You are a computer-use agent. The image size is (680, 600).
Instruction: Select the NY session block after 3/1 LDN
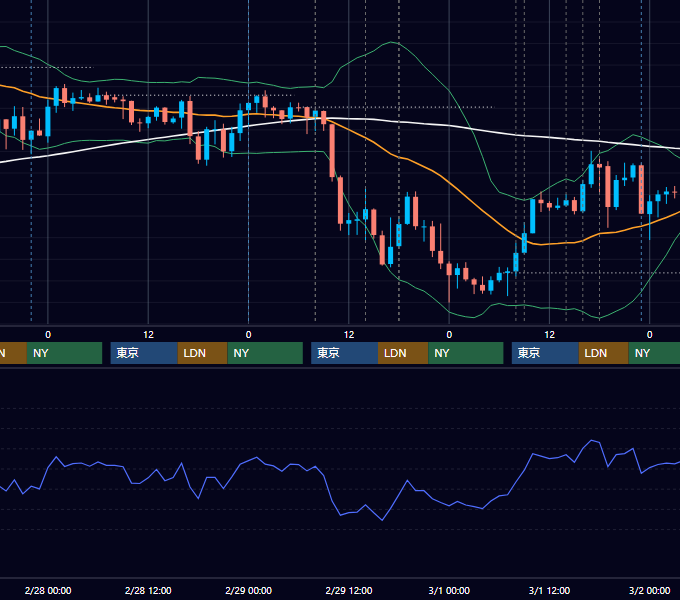pos(654,353)
